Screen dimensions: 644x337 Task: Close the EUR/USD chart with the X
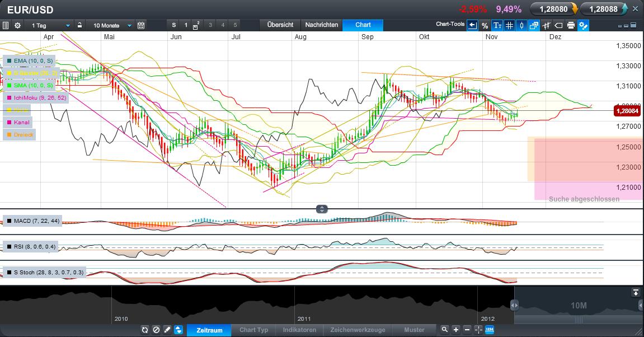636,9
